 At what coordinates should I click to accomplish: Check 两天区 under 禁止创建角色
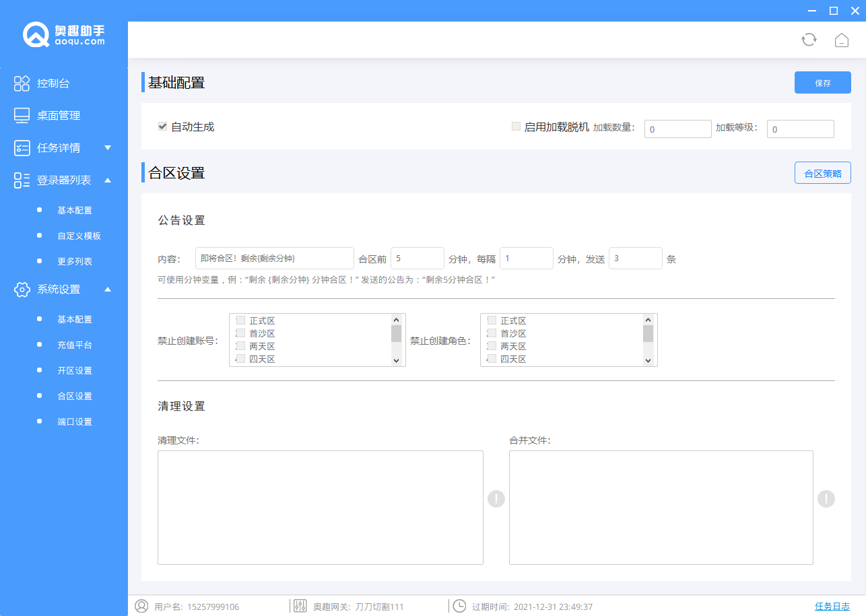(492, 346)
